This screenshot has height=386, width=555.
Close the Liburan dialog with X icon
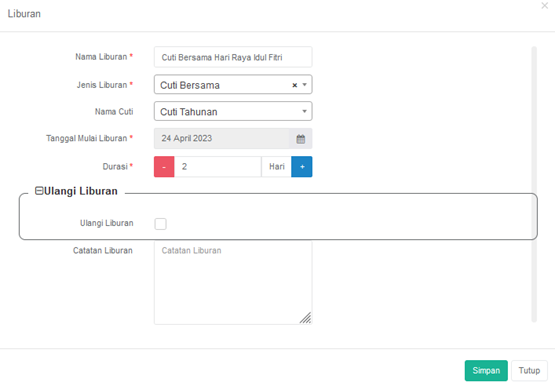point(544,6)
